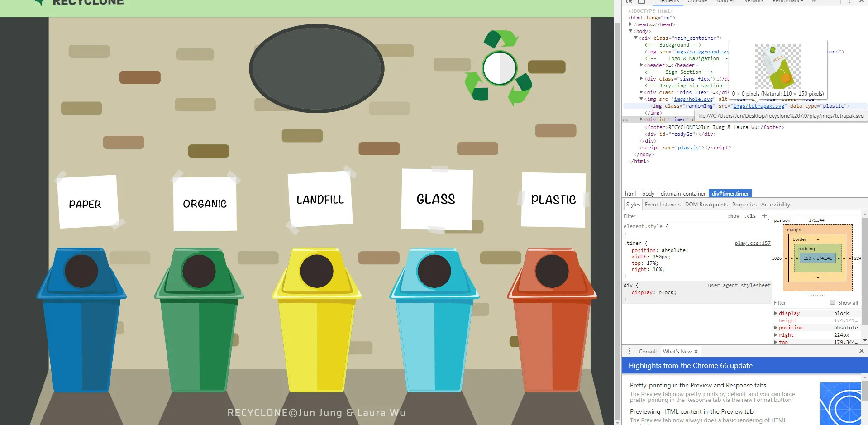Open the Event Listeners tab
Image resolution: width=868 pixels, height=425 pixels.
[663, 205]
